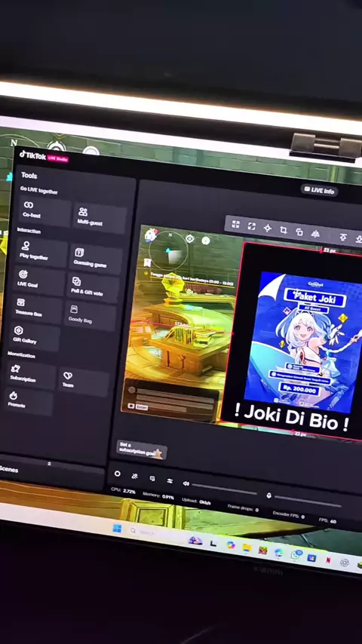Adjust the speaker volume slider
The image size is (362, 644).
pyautogui.click(x=224, y=489)
